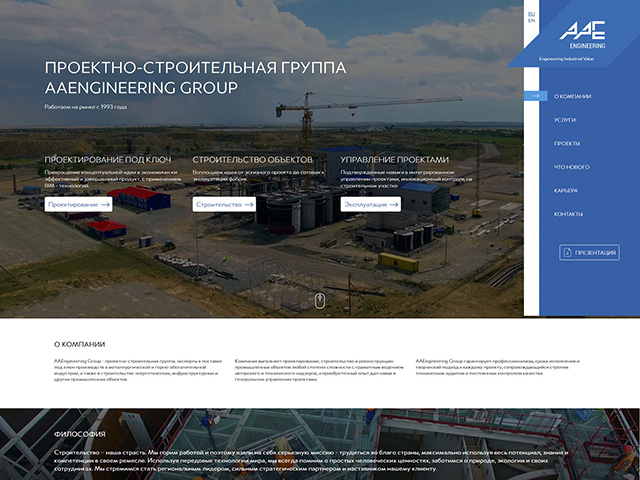Click the AAE Engineering logo
The height and width of the screenshot is (480, 640).
[x=582, y=35]
